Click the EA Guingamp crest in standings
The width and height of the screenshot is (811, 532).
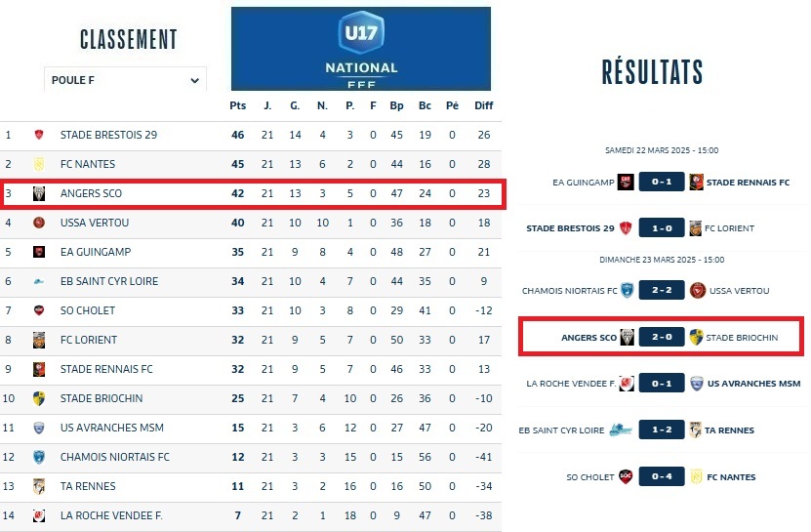39,253
